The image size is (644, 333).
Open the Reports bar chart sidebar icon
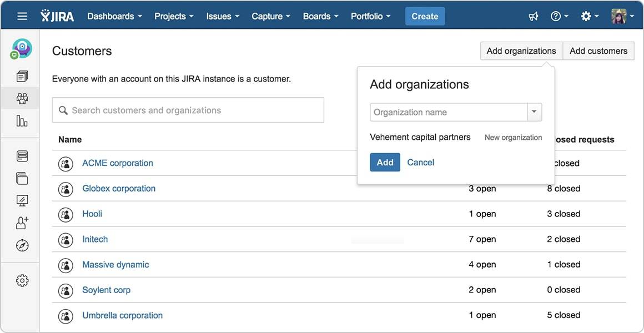(x=22, y=121)
